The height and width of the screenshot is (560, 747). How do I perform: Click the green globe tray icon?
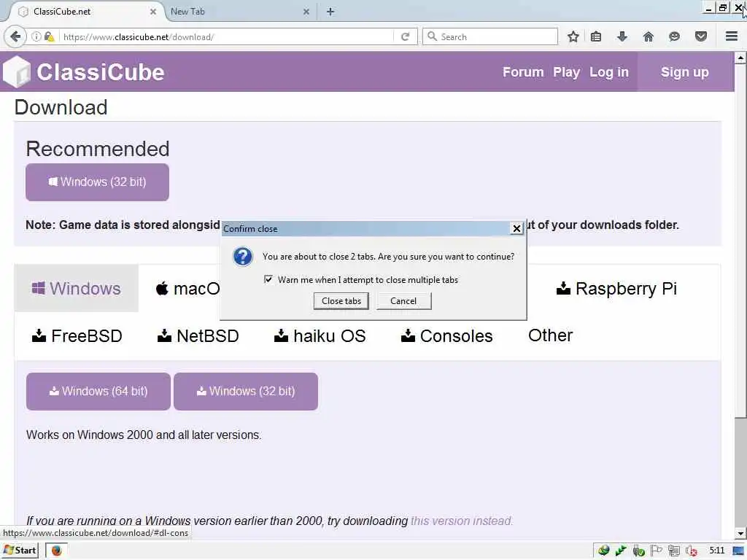603,551
